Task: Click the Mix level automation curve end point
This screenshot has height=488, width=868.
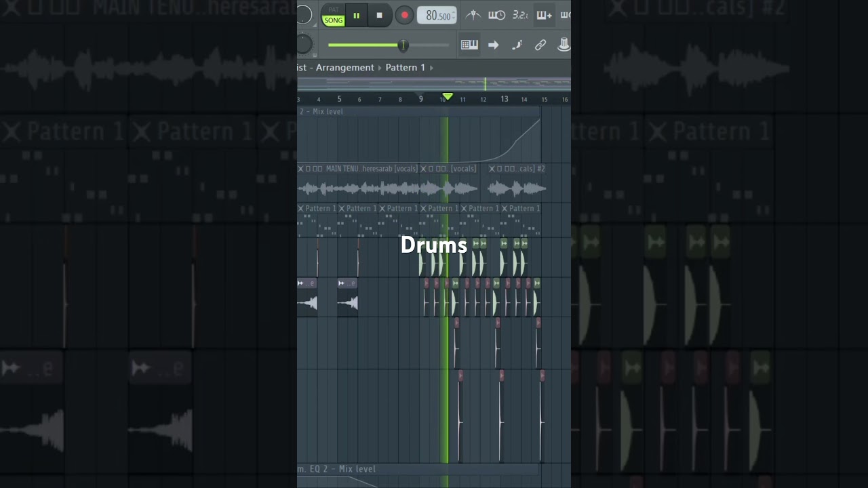Action: [539, 121]
